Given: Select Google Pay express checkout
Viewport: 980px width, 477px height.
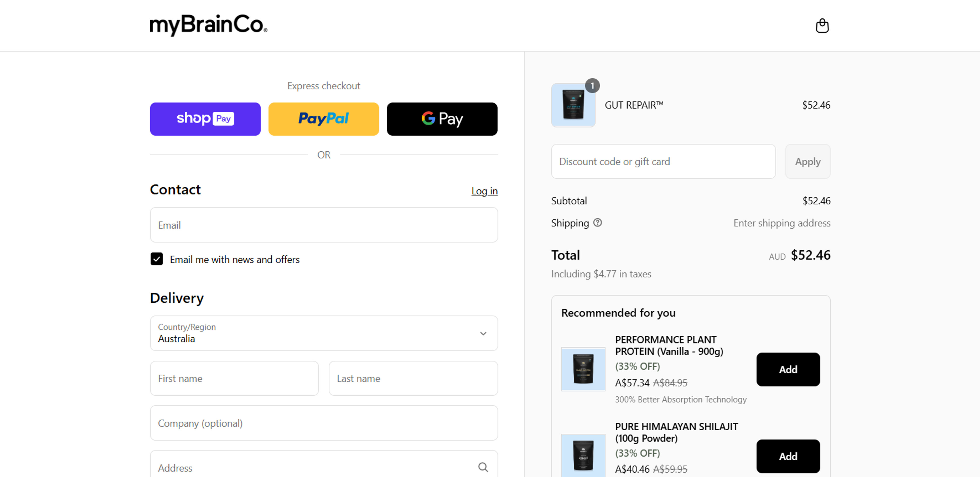Looking at the screenshot, I should tap(442, 119).
